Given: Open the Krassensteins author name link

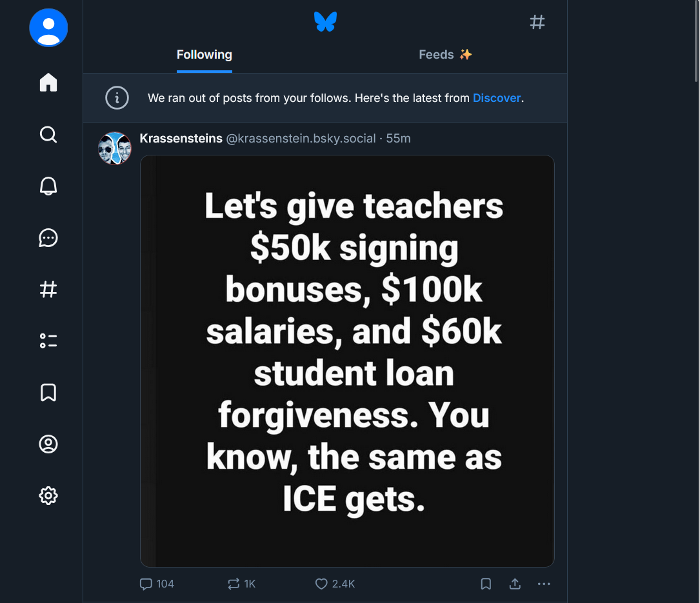Looking at the screenshot, I should point(181,138).
